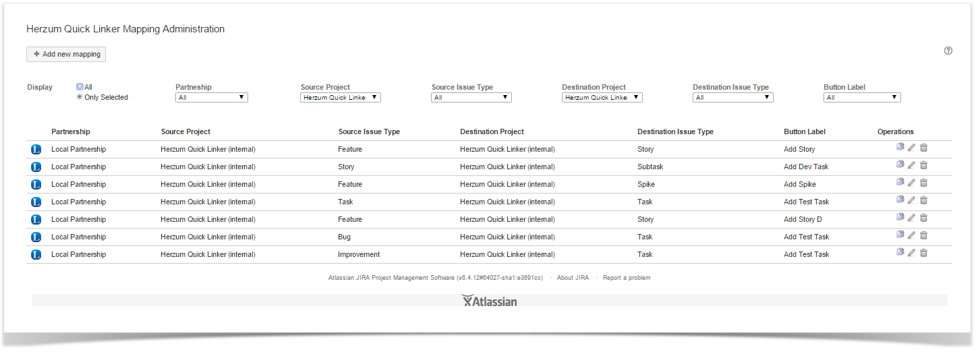Expand the Destination Issue Type dropdown
Viewport: 980px width, 352px height.
[x=732, y=98]
